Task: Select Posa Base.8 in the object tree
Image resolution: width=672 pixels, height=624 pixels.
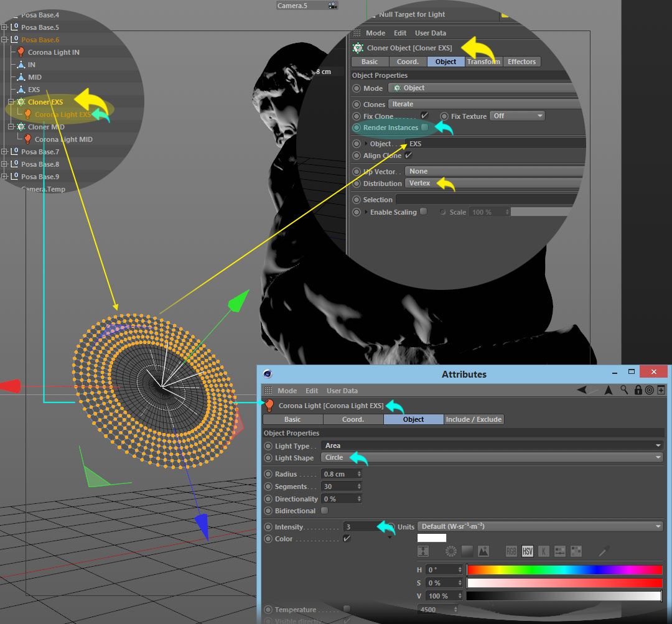Action: coord(40,164)
